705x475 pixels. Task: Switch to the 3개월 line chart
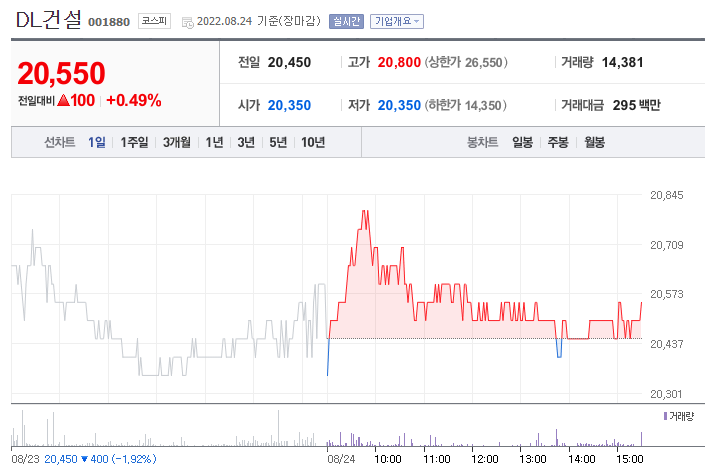pyautogui.click(x=177, y=142)
